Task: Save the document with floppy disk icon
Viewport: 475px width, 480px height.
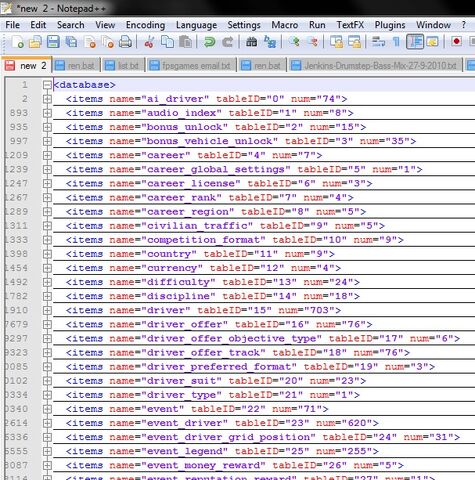Action: pos(53,42)
